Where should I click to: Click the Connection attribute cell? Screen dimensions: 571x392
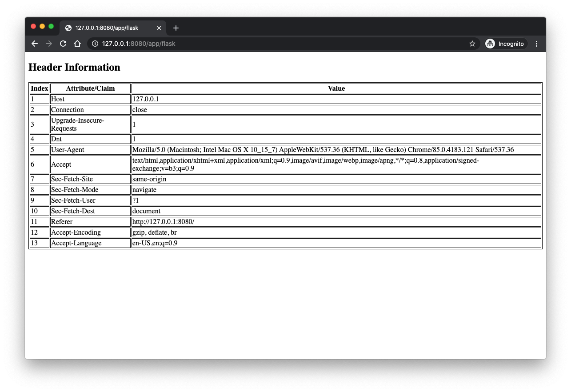pyautogui.click(x=90, y=110)
